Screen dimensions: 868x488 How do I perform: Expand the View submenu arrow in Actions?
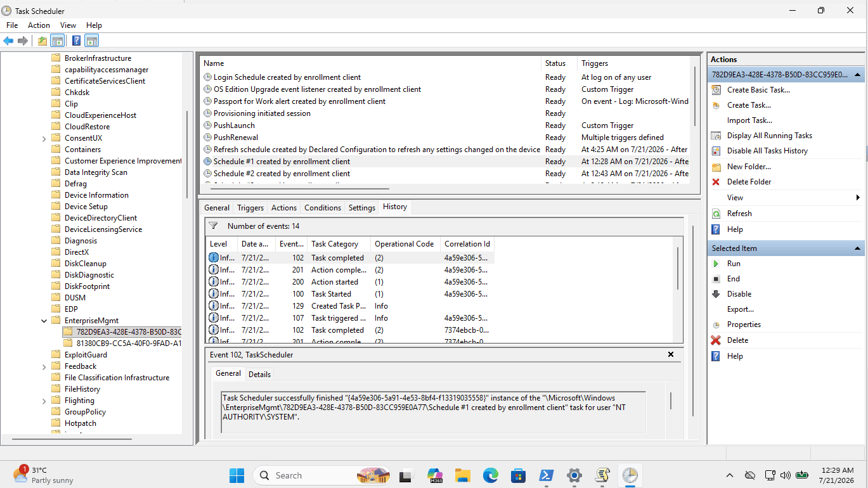[x=858, y=198]
